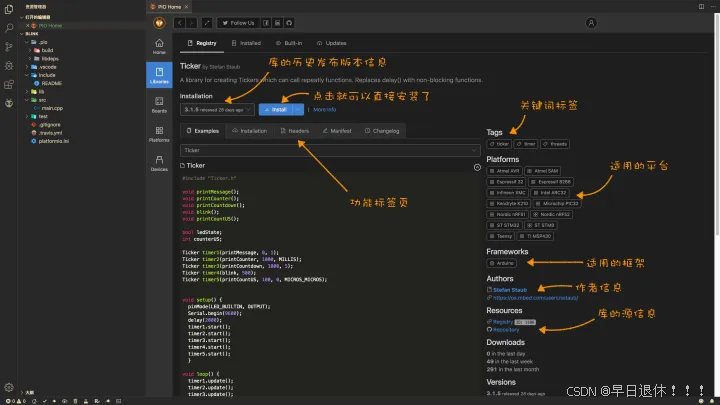Screen dimensions: 720x405
Task: Go to Home in PIO sidebar
Action: click(x=159, y=46)
